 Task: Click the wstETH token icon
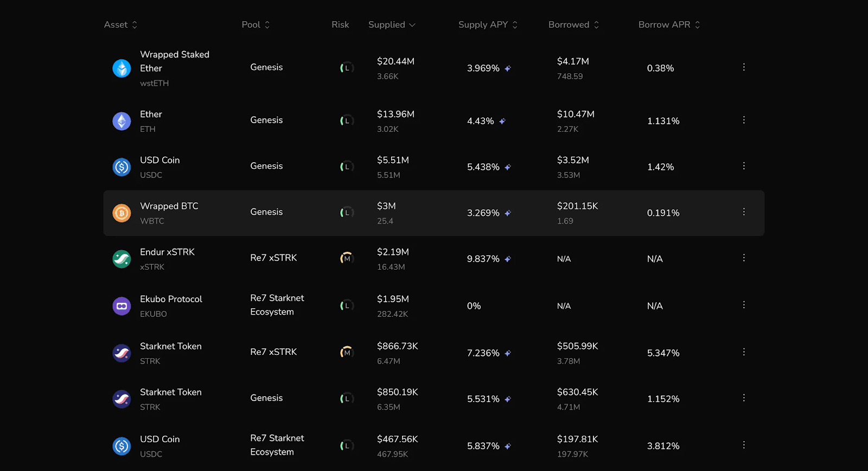click(x=122, y=68)
